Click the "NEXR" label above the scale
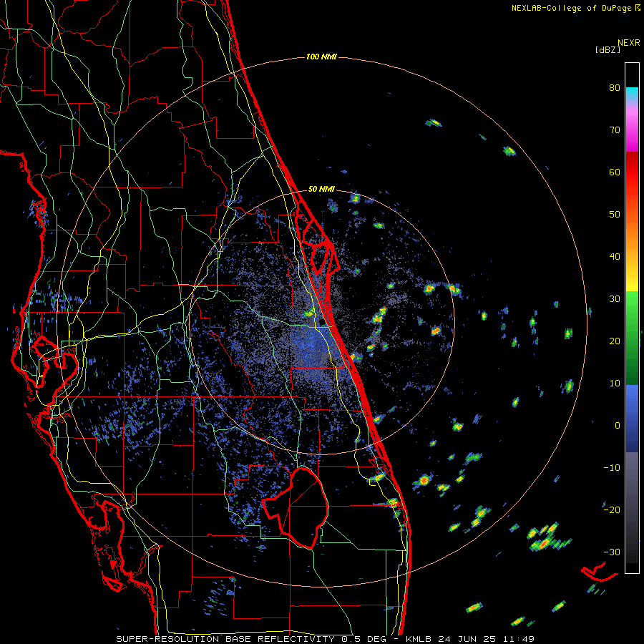The image size is (644, 644). click(x=628, y=43)
